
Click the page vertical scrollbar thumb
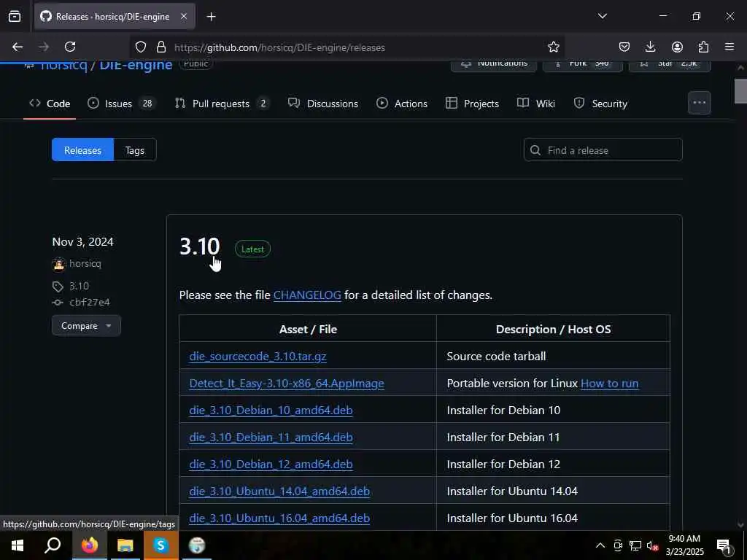(740, 91)
